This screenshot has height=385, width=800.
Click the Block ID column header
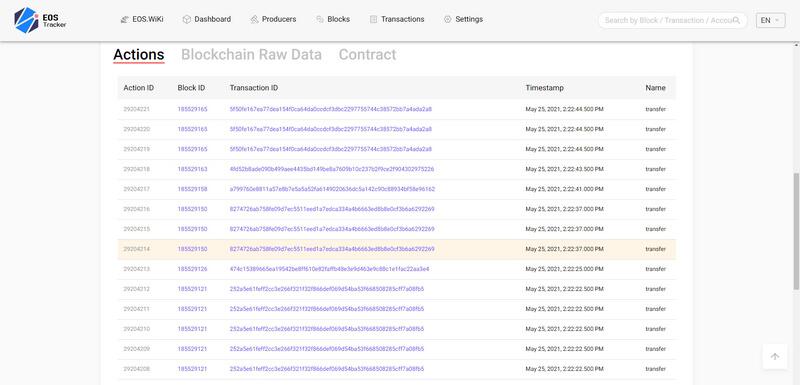(191, 88)
